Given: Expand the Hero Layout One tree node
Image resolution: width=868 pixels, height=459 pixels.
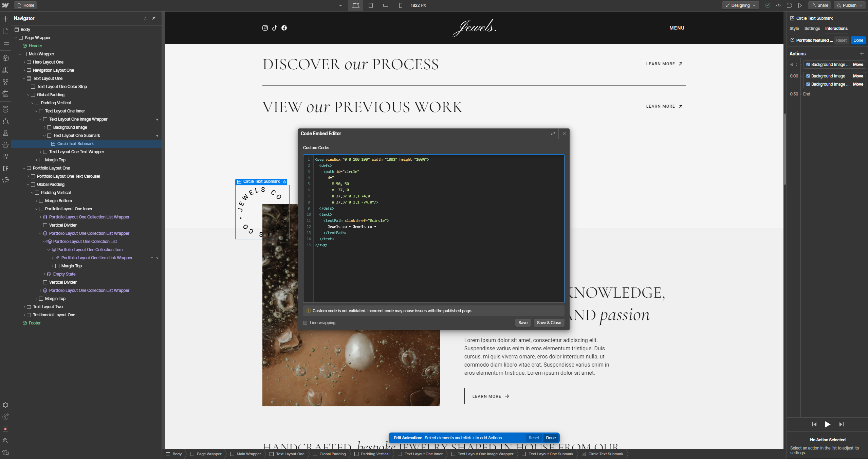Looking at the screenshot, I should click(x=24, y=62).
